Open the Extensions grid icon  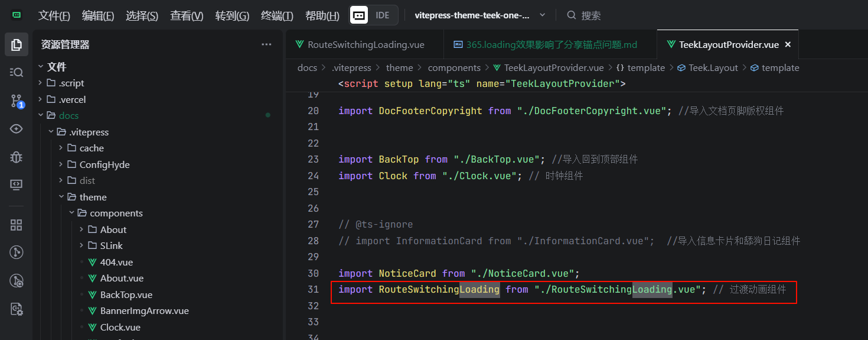(17, 225)
